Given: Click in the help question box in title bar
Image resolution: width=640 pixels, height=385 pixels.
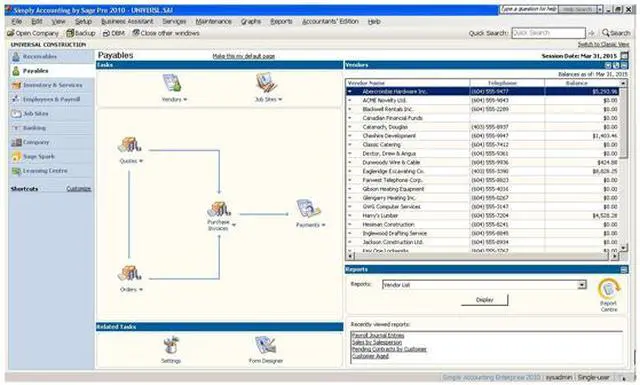Looking at the screenshot, I should tap(529, 9).
